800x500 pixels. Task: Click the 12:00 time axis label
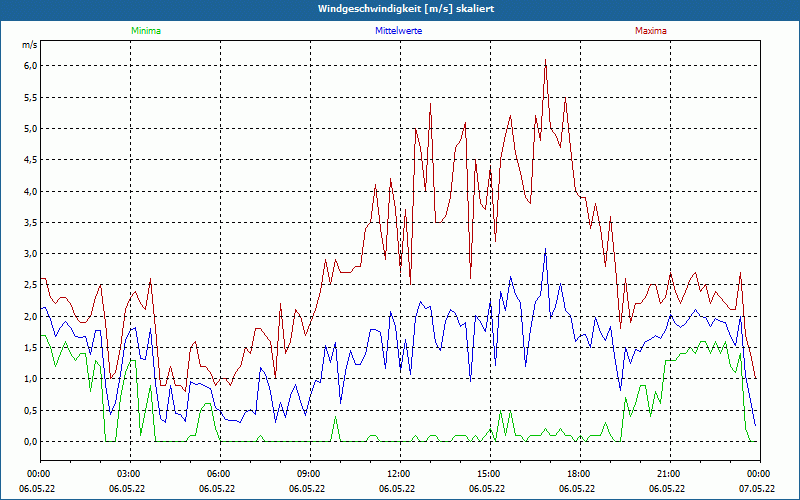397,474
